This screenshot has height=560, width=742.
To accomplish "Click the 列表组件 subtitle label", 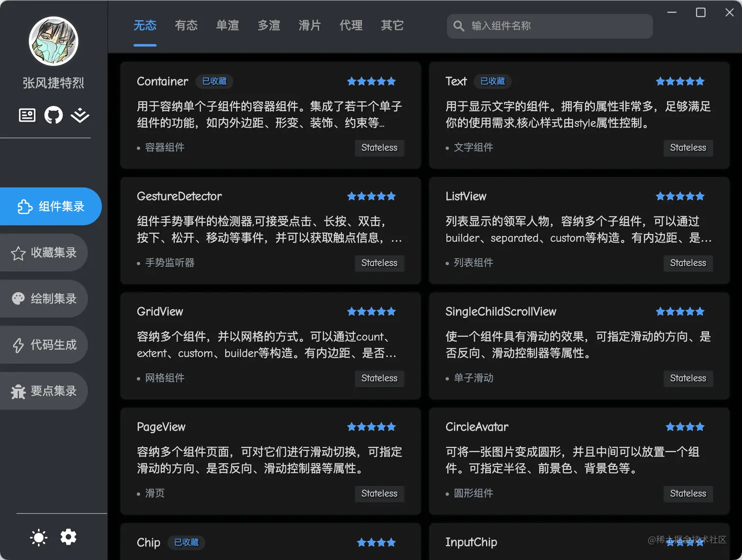I will (x=474, y=263).
